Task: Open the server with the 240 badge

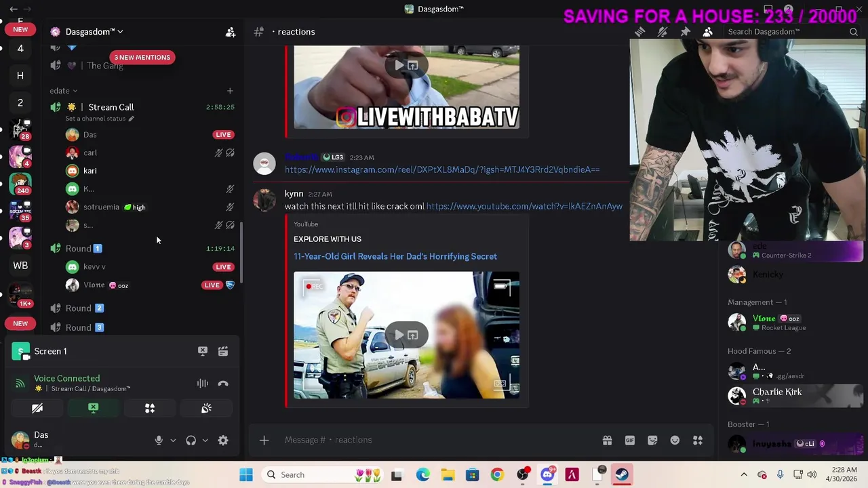Action: coord(20,184)
